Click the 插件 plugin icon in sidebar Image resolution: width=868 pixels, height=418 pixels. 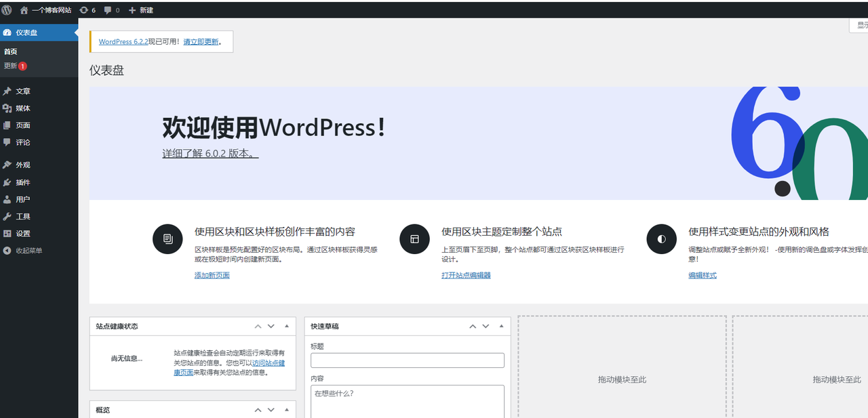click(7, 182)
